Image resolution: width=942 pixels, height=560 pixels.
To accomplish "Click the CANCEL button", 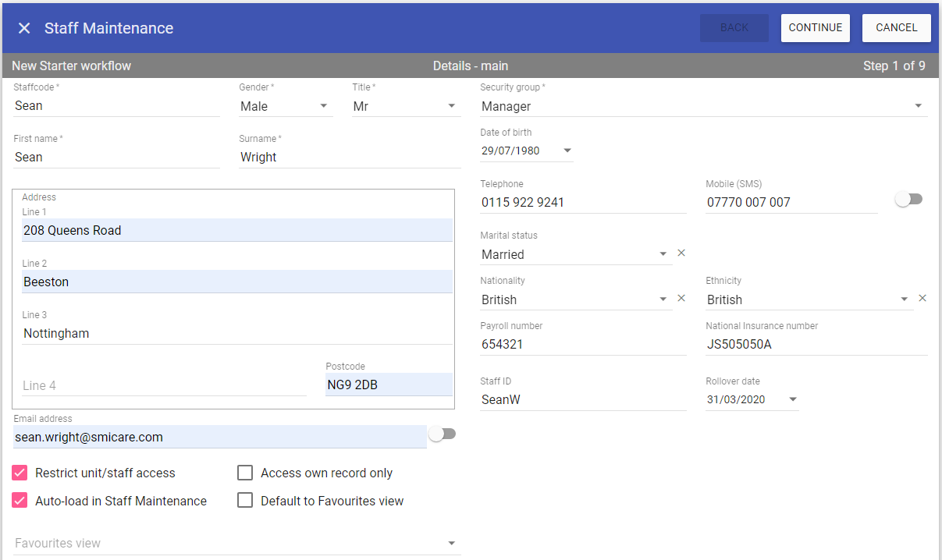I will pos(896,28).
